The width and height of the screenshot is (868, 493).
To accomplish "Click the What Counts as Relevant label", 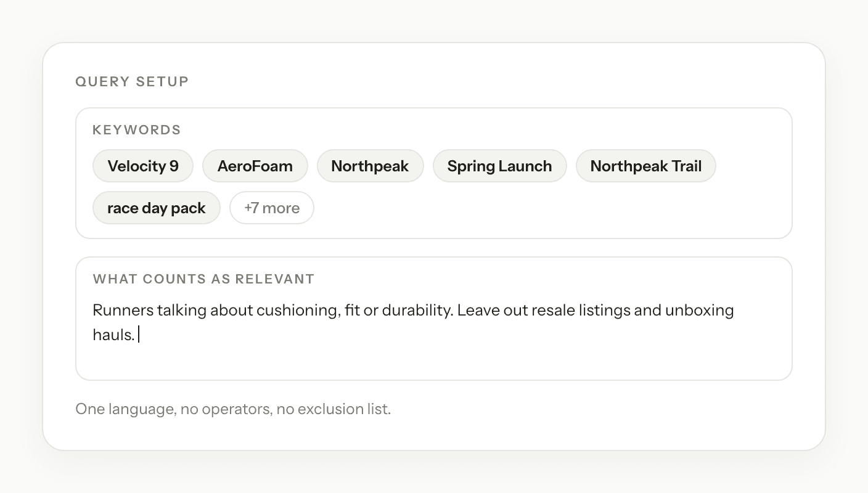I will click(x=204, y=279).
